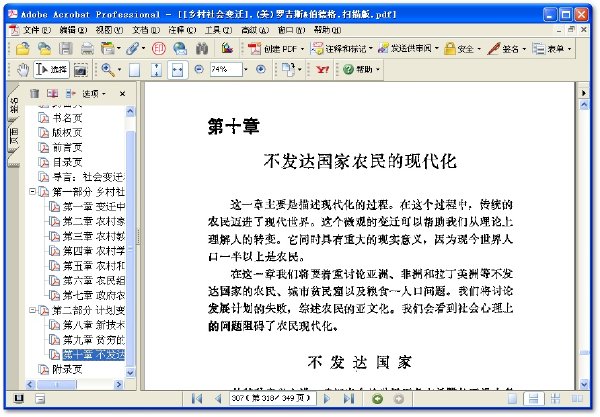This screenshot has width=600, height=417.
Task: Select the Hand tool
Action: tap(23, 70)
